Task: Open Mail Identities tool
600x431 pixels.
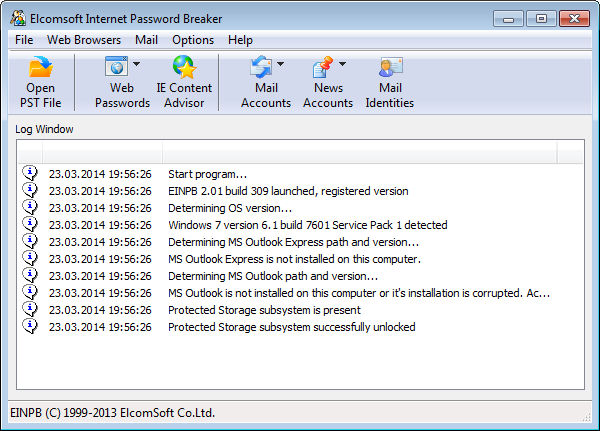Action: coord(389,68)
